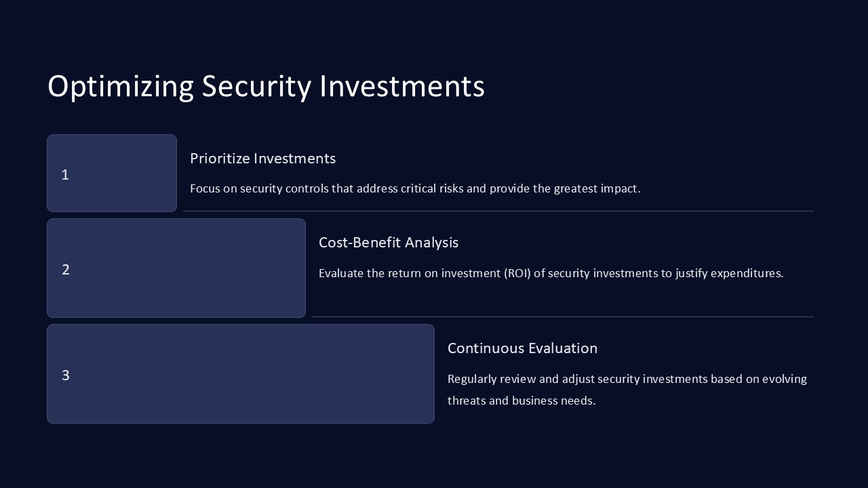
Task: Click the empty right side of box 1
Action: 136,174
